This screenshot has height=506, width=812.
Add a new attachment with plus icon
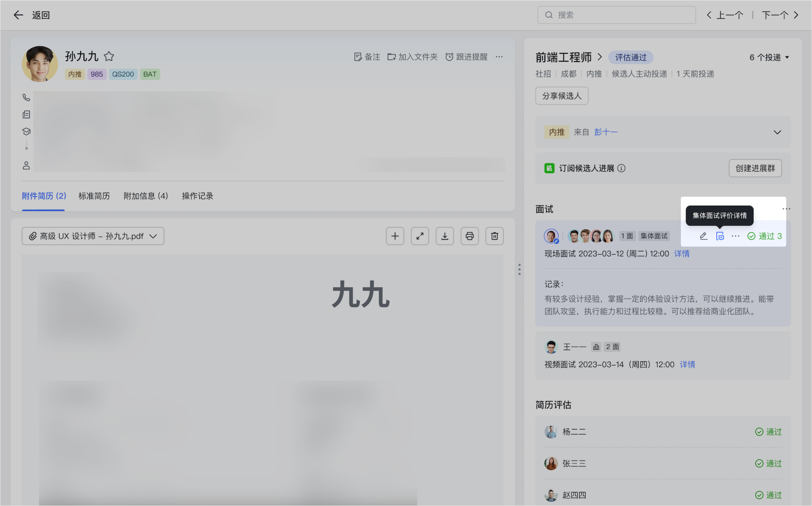click(395, 236)
